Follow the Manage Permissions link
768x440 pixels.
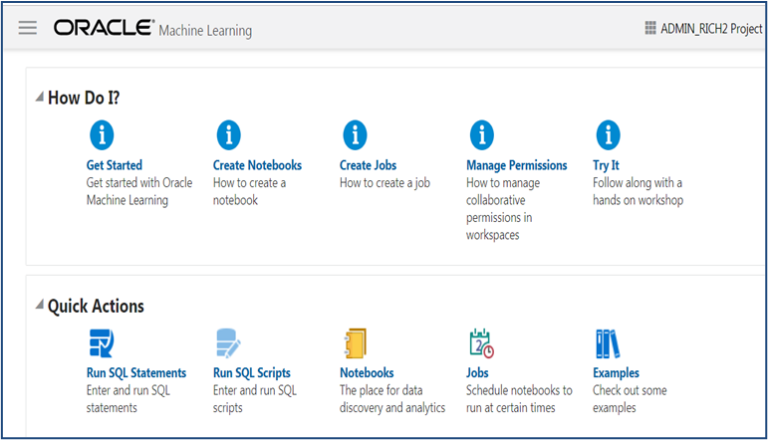tap(516, 165)
